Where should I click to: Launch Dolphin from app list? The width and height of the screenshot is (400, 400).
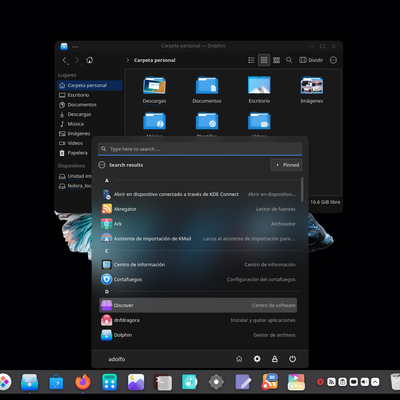[x=198, y=335]
